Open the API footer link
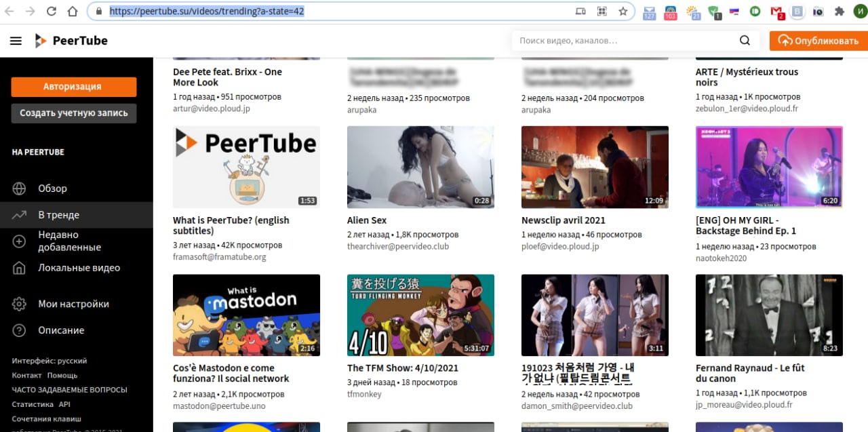The image size is (868, 432). [x=64, y=404]
